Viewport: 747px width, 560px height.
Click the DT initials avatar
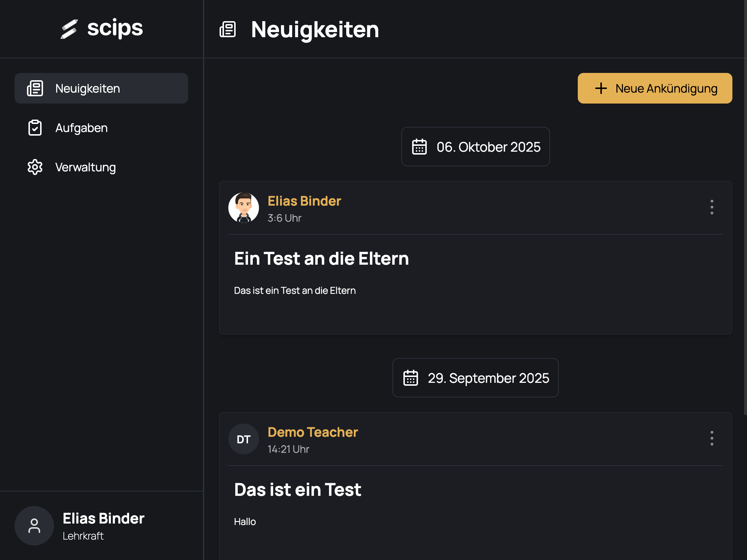244,439
